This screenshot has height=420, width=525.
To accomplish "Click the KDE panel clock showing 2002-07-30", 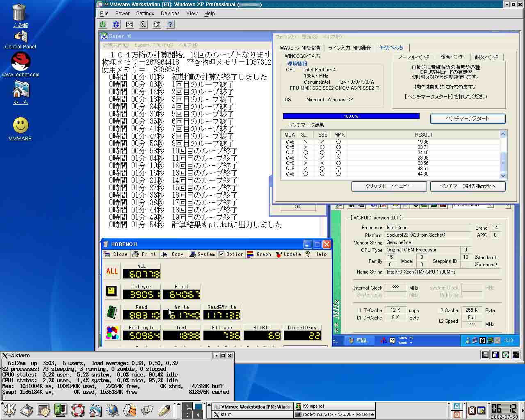I will (504, 411).
